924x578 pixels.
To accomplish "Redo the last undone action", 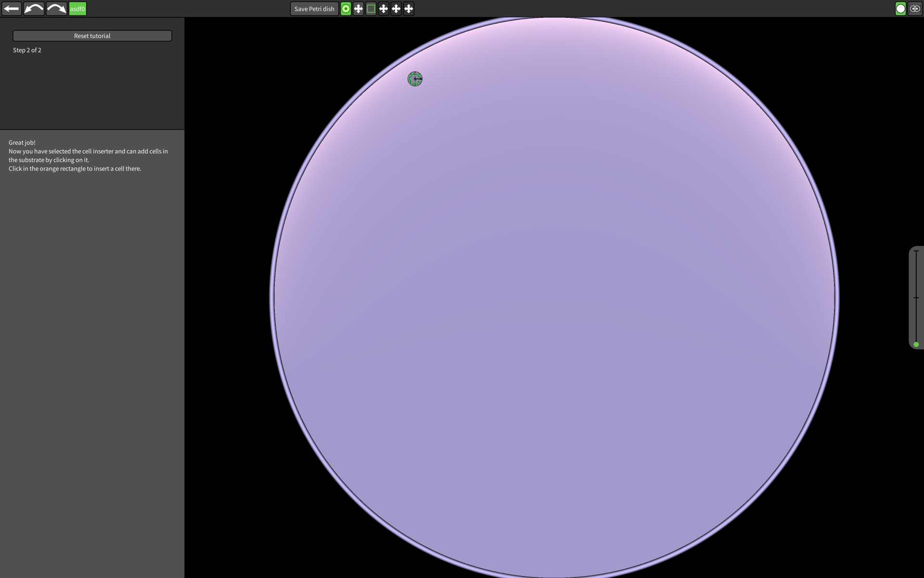I will pos(56,9).
